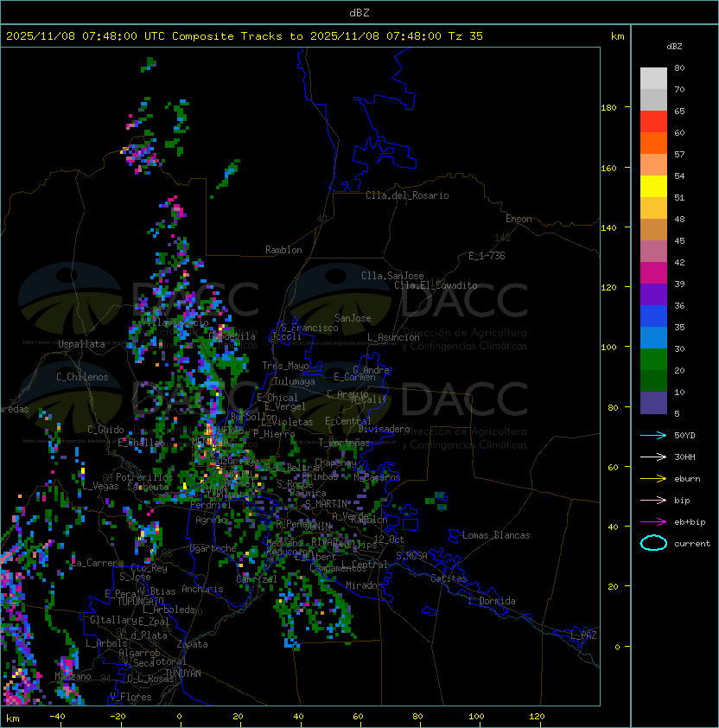Image resolution: width=719 pixels, height=728 pixels.
Task: Pick the slate 5-10 dBZ swatch
Action: coord(653,403)
